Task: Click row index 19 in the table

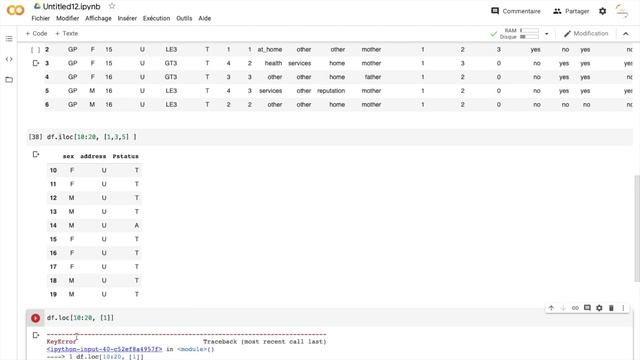Action: click(53, 294)
